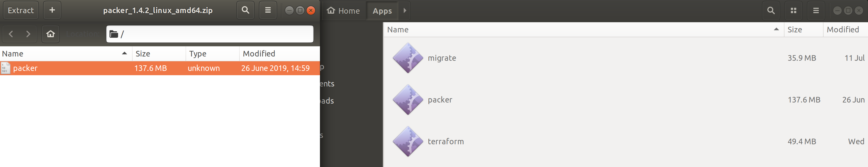This screenshot has height=167, width=868.
Task: Click the migrate file name
Action: pos(442,58)
